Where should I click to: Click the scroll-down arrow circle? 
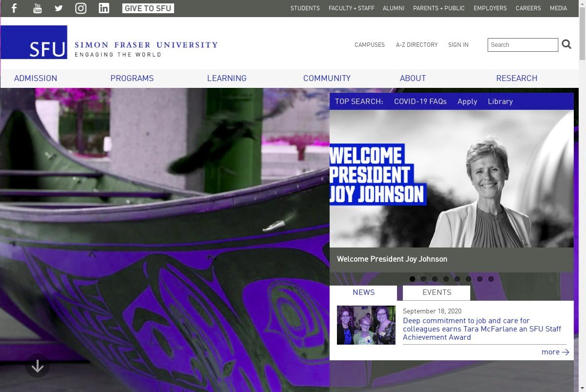pos(37,366)
